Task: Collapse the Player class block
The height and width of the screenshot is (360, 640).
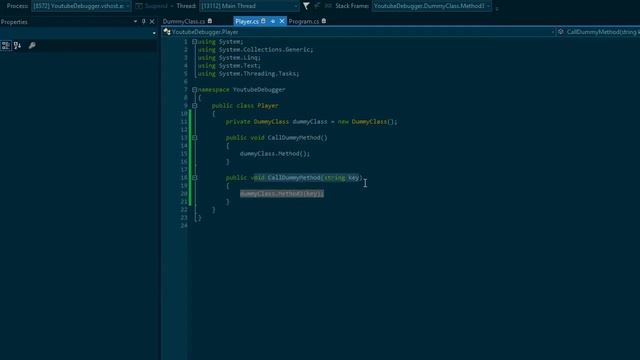Action: [195, 105]
